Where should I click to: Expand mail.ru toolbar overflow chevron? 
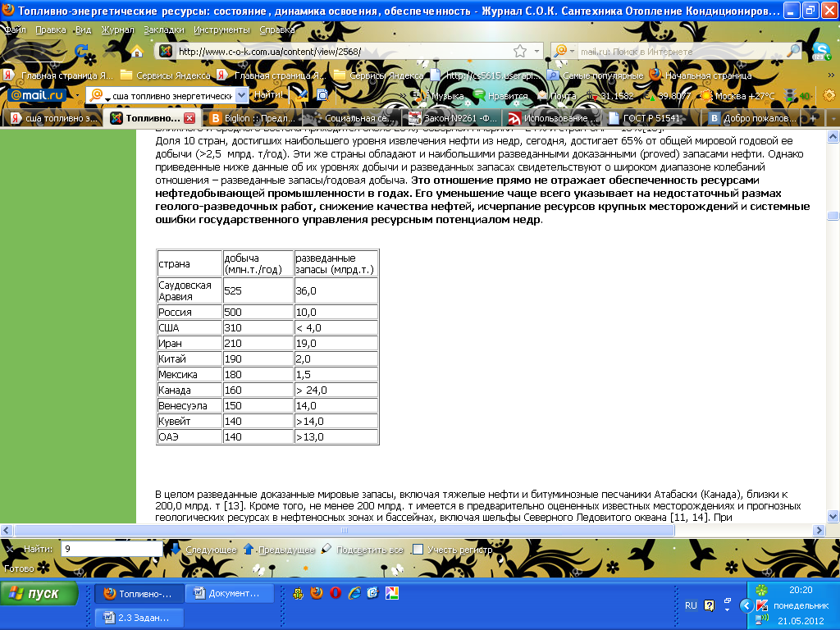(404, 96)
